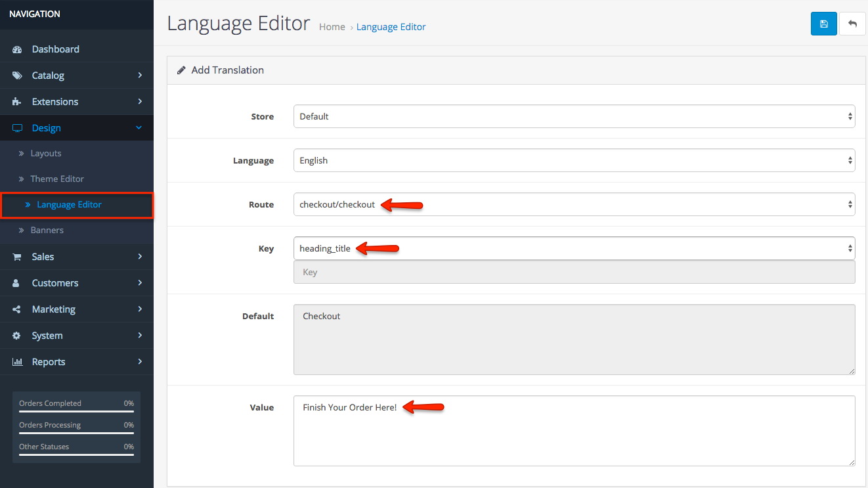This screenshot has height=488, width=868.
Task: Expand the System chevron arrow
Action: [140, 336]
